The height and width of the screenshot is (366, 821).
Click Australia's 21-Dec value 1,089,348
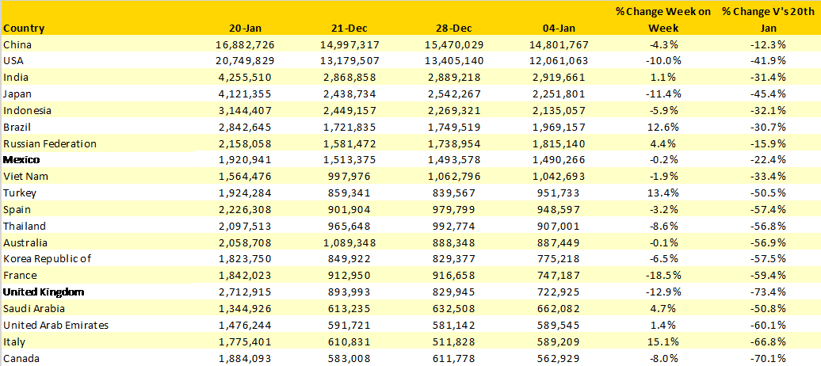pyautogui.click(x=349, y=243)
